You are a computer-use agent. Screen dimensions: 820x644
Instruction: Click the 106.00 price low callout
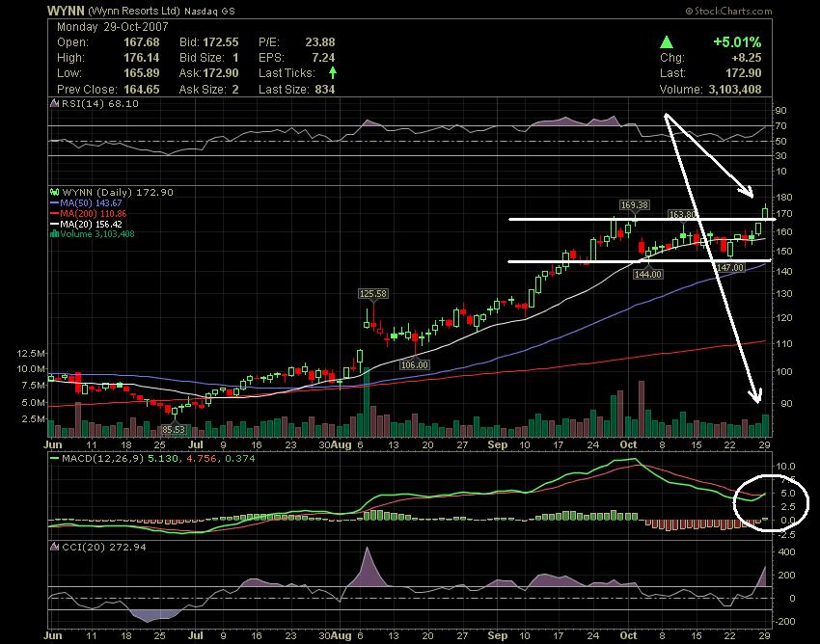tap(414, 364)
